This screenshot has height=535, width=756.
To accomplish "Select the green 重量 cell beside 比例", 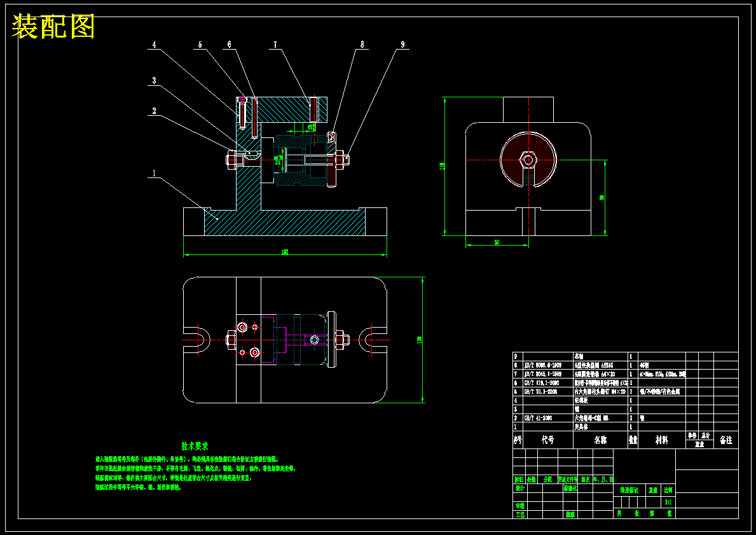I will point(653,490).
